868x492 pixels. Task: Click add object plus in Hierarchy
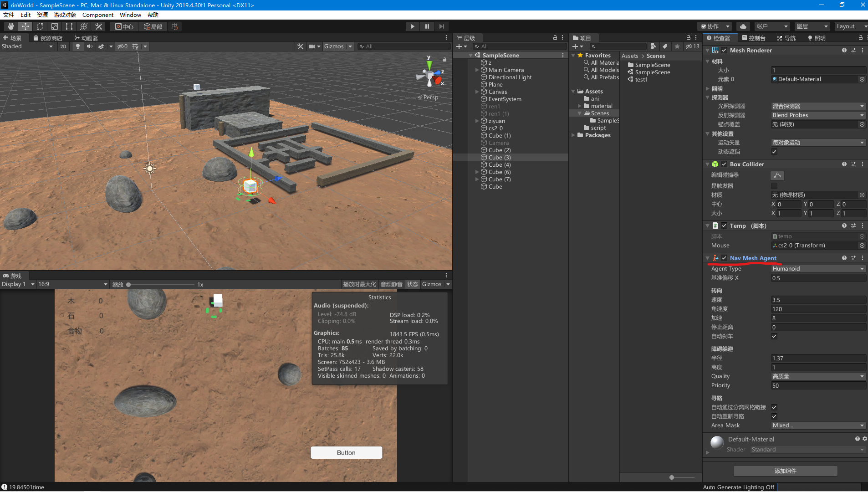(459, 46)
